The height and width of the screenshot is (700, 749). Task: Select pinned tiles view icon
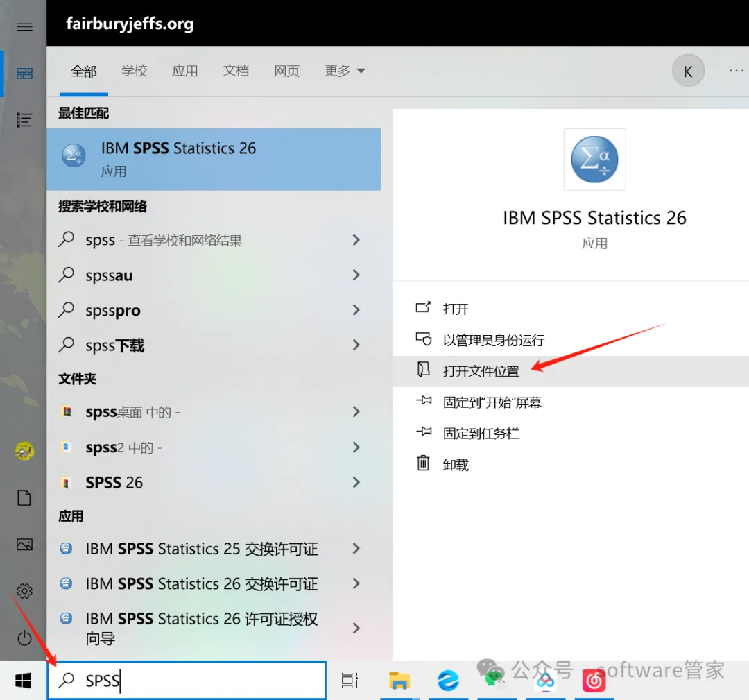pos(24,73)
